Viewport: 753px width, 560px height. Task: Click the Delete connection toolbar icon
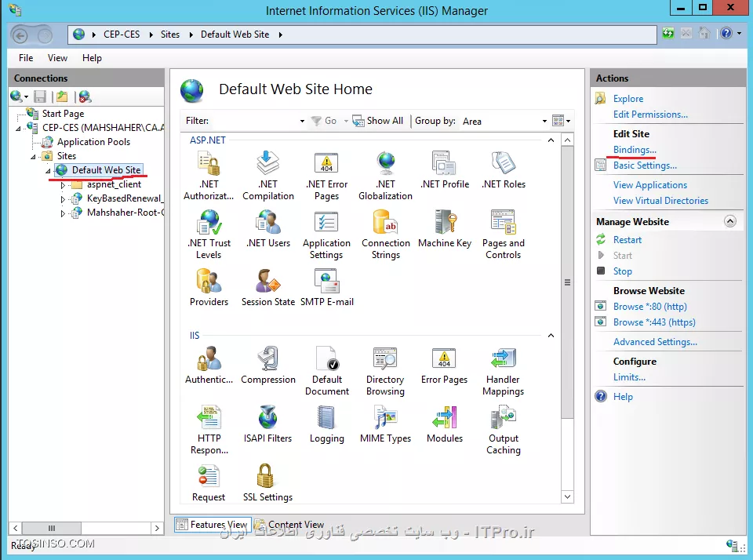[85, 97]
